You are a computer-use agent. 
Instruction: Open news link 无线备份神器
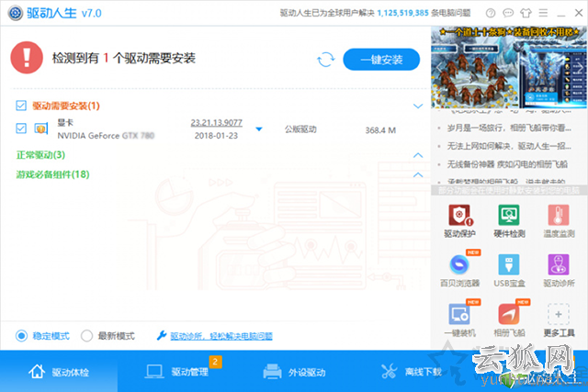(507, 164)
